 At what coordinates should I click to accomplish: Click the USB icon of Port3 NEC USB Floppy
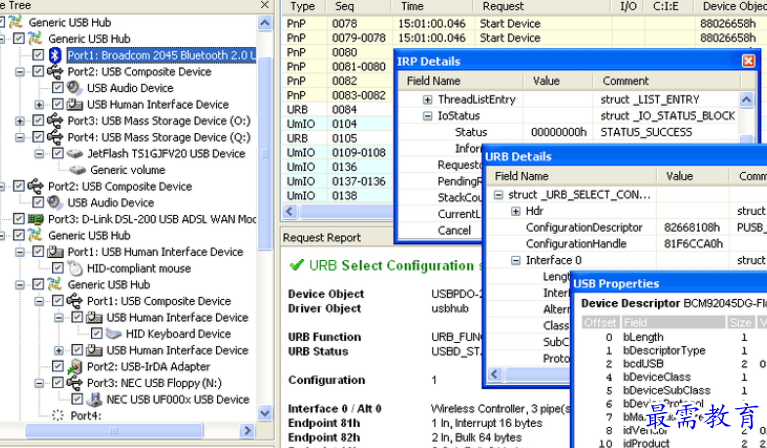(x=74, y=383)
